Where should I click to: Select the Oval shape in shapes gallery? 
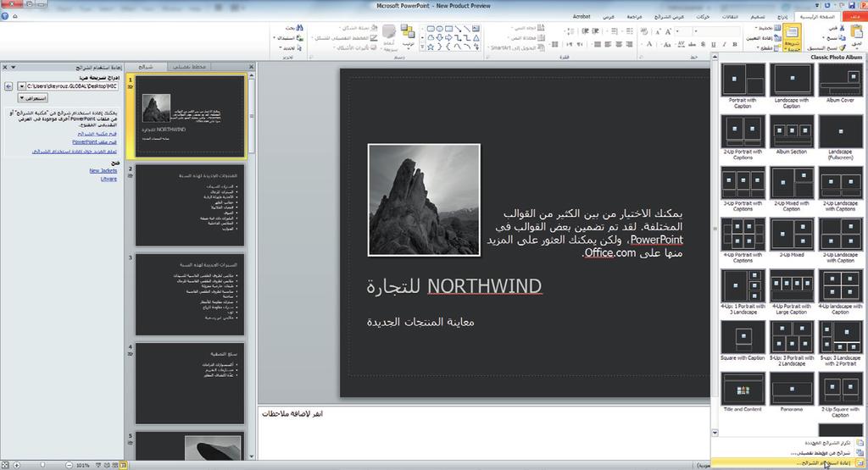pyautogui.click(x=439, y=29)
